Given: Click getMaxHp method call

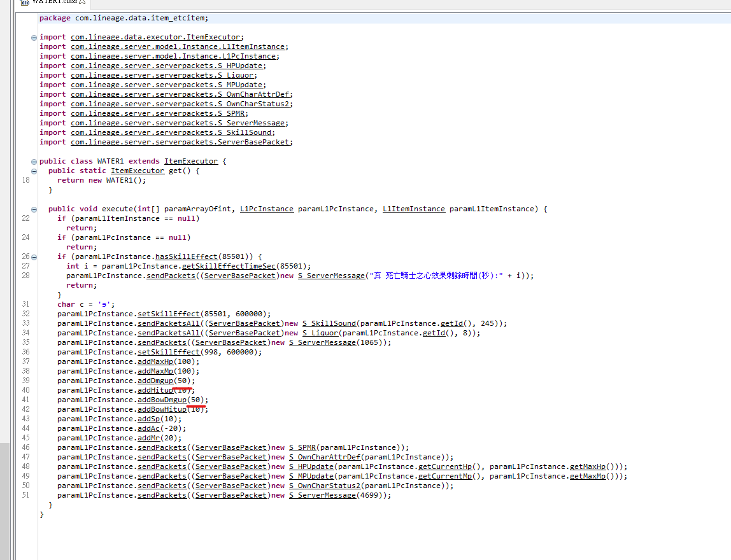Looking at the screenshot, I should [x=588, y=467].
